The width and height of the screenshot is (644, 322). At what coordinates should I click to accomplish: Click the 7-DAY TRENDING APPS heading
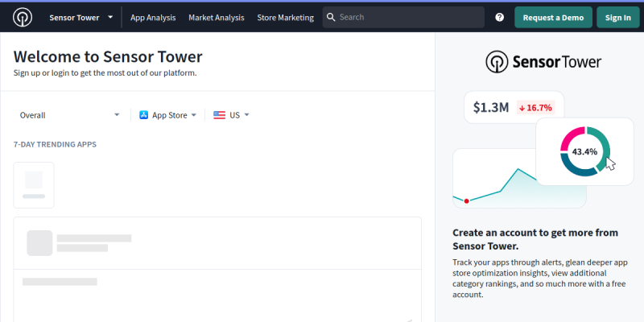coord(55,145)
